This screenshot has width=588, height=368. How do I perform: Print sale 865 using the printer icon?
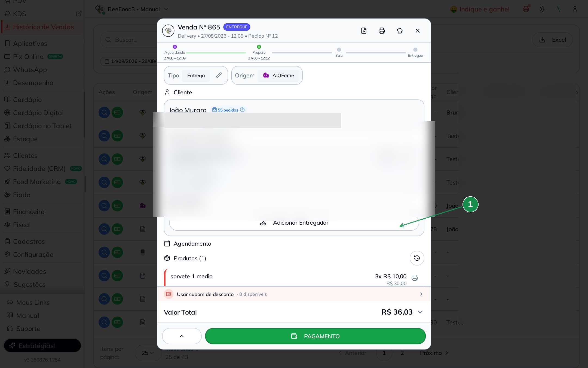click(x=382, y=31)
